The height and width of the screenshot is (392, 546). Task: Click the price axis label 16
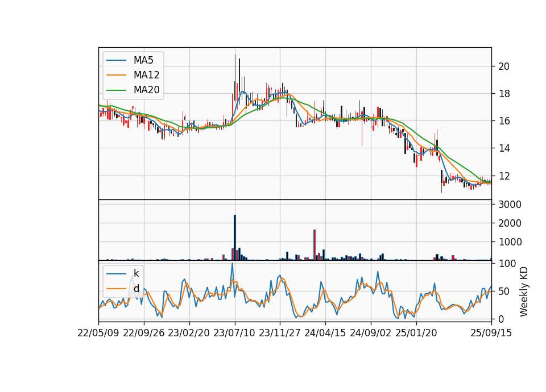point(504,121)
